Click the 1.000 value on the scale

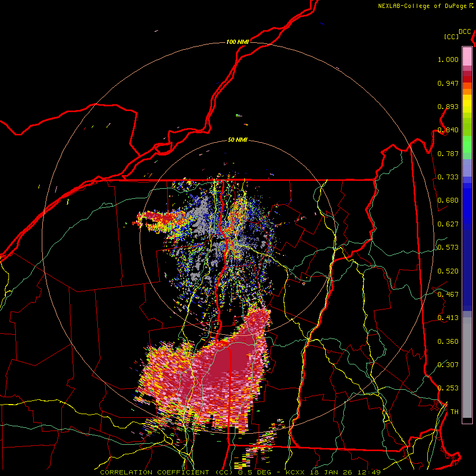[448, 59]
